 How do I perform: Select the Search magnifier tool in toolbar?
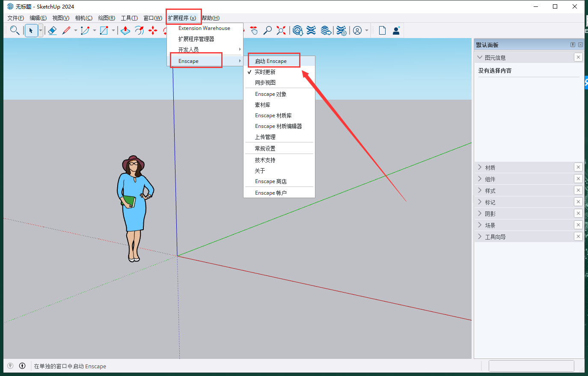15,30
